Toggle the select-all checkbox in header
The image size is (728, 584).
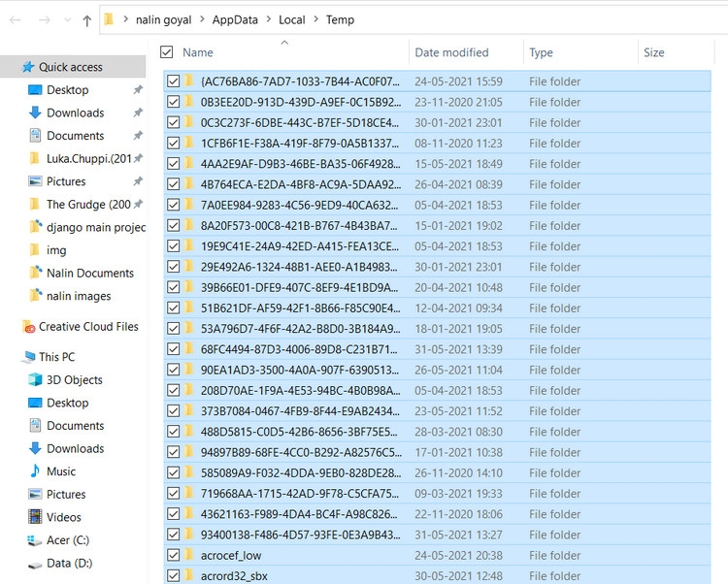click(x=167, y=52)
